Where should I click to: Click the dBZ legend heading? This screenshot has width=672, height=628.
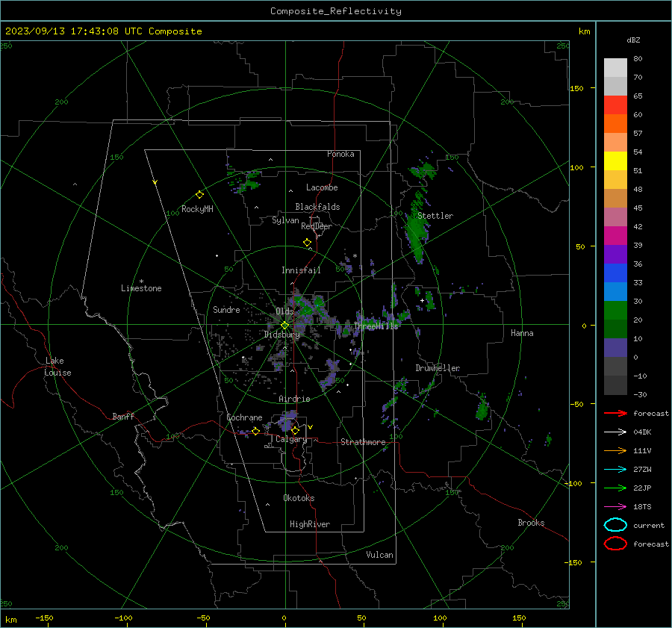633,40
